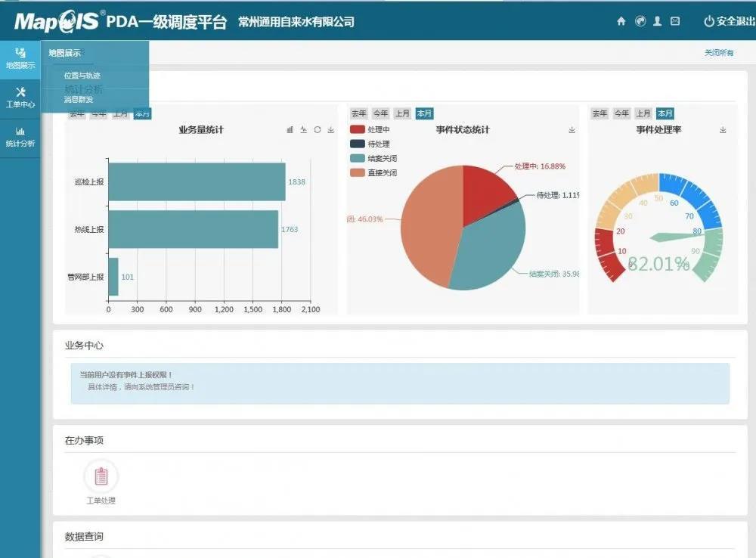Viewport: 756px width, 558px height.
Task: Save the 事件处理率 gauge chart image
Action: (723, 130)
